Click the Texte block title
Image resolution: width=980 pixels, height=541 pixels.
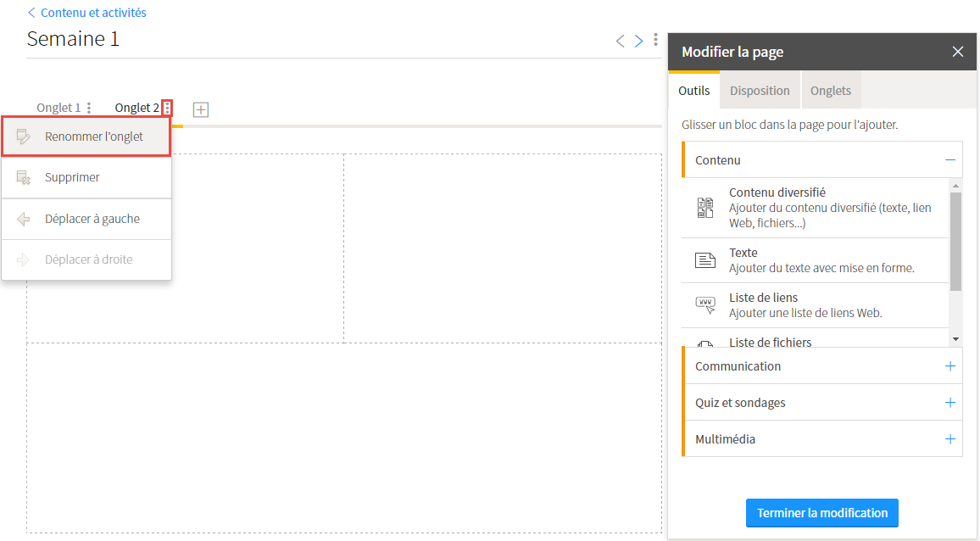coord(743,253)
